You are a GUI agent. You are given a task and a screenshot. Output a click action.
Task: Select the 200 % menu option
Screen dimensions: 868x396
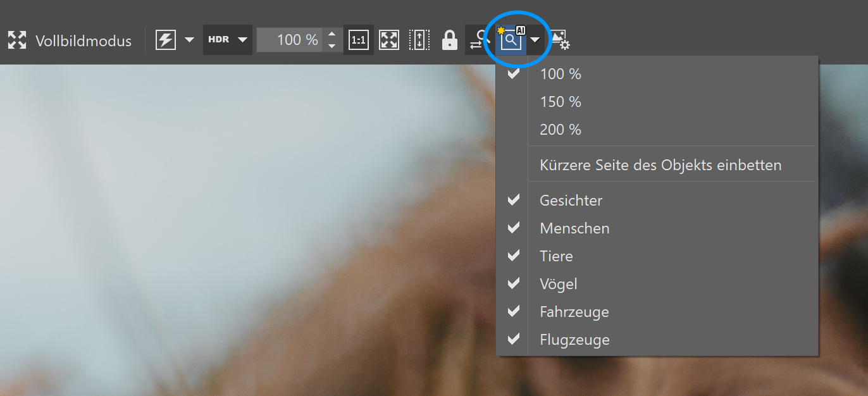pyautogui.click(x=560, y=130)
